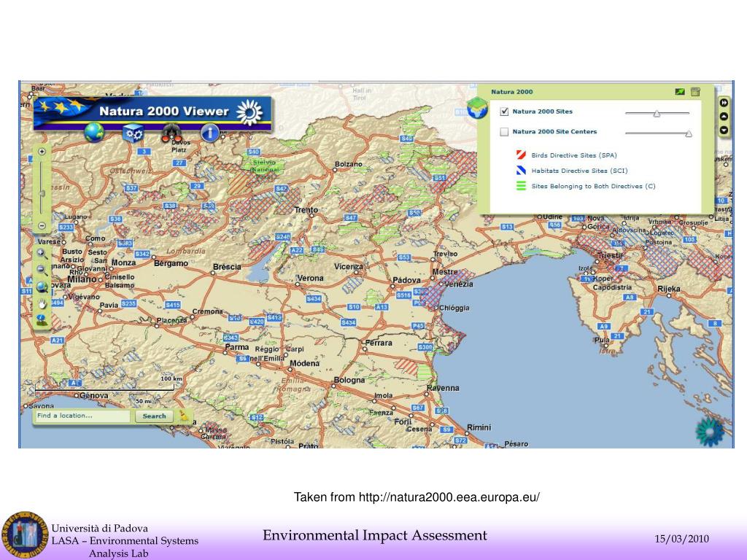Click the Environmental Impact Assessment footer title
The width and height of the screenshot is (747, 560).
point(374,535)
